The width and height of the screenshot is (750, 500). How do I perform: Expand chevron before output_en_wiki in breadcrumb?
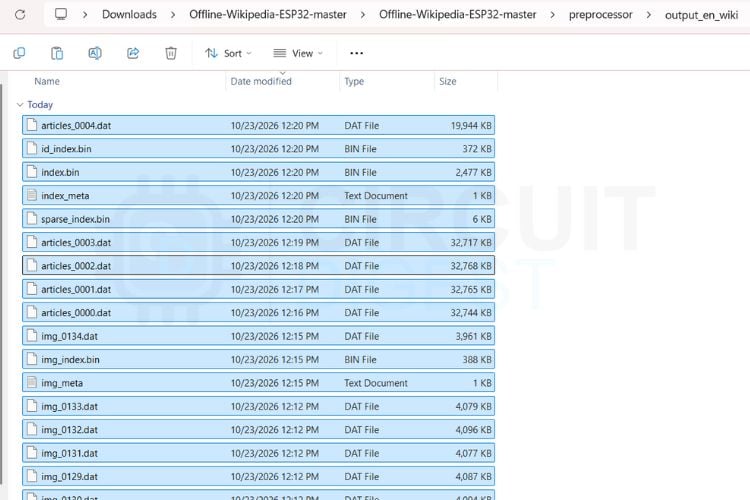click(x=649, y=15)
